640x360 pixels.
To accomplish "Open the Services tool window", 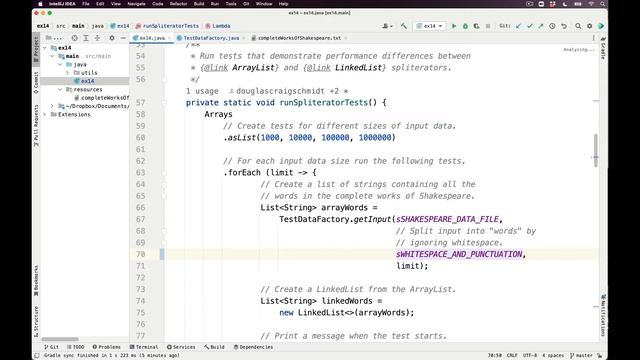I will (181, 347).
